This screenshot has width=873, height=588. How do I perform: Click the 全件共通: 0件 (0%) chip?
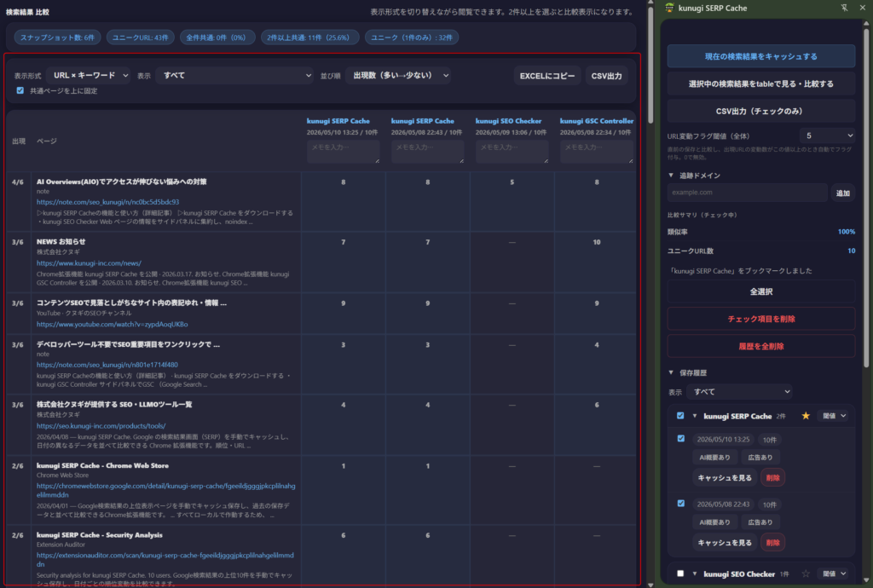point(216,37)
